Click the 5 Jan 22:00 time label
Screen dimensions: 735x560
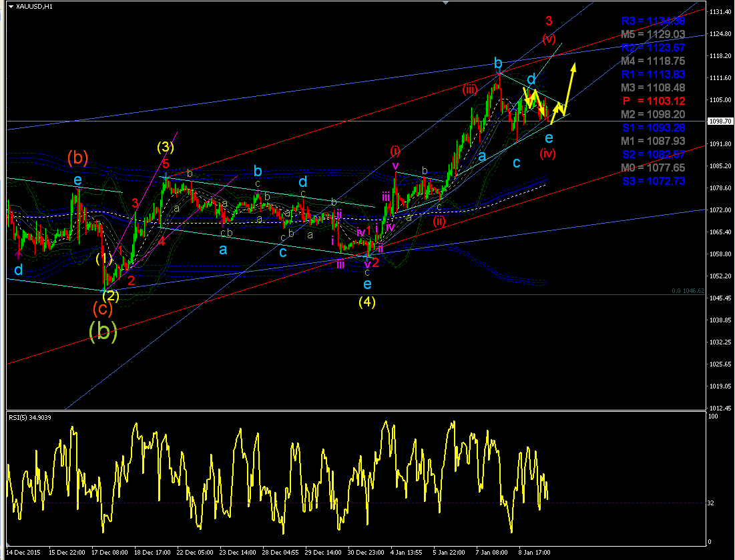(449, 552)
